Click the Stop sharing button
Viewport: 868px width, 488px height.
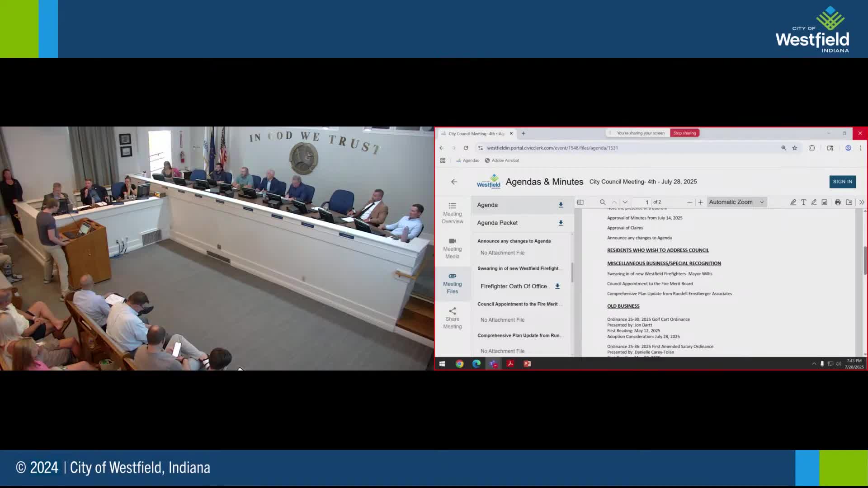(684, 133)
